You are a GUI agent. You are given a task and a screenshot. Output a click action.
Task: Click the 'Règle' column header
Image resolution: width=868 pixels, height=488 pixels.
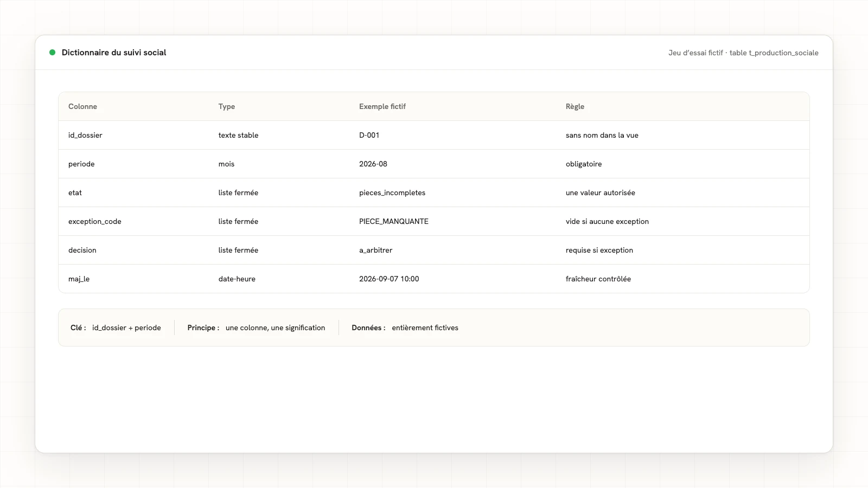point(575,106)
